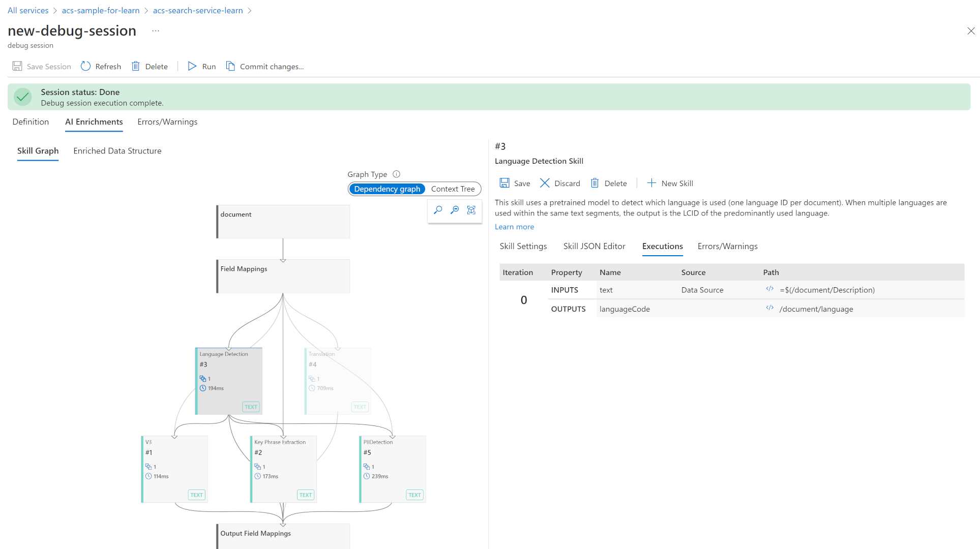This screenshot has width=980, height=549.
Task: Fit the skill graph to view
Action: click(471, 210)
